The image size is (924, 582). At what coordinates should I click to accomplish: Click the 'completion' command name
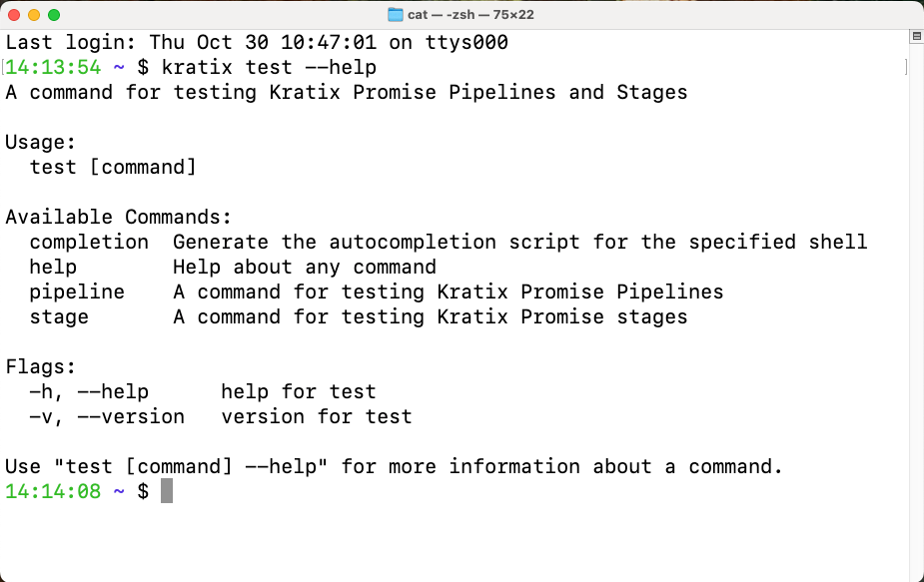pos(89,242)
